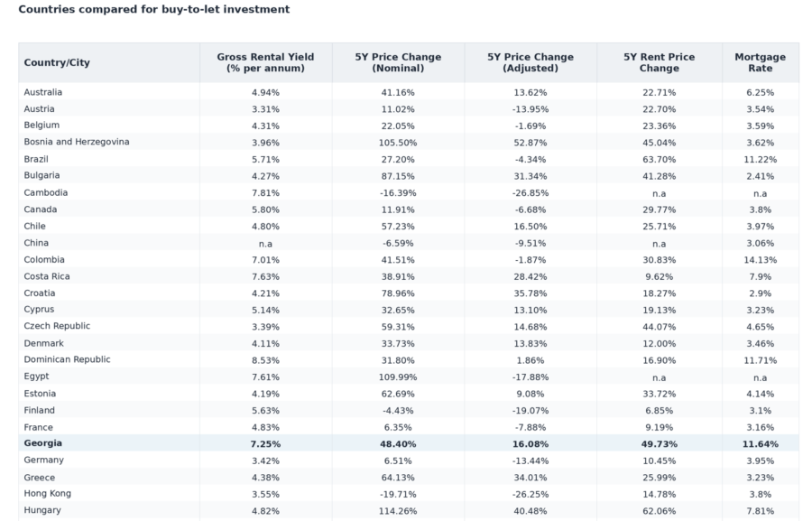This screenshot has width=812, height=521.
Task: Click the 5Y Rent Price Change header
Action: point(660,62)
